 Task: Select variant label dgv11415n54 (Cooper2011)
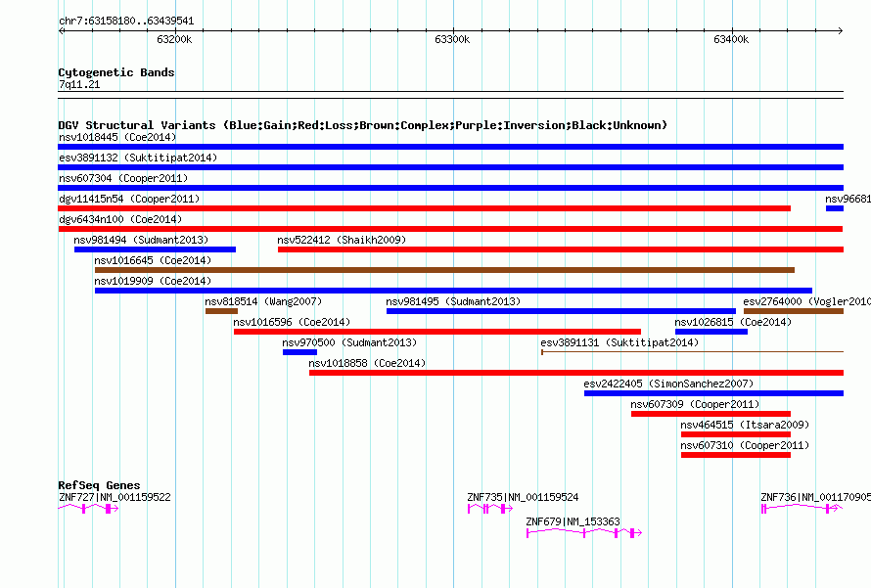coord(129,199)
